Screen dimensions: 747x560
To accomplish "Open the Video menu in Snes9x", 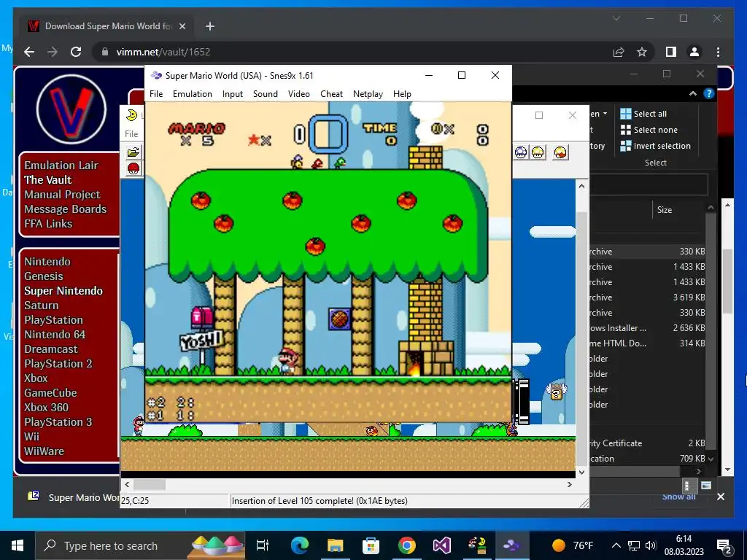I will [x=298, y=94].
